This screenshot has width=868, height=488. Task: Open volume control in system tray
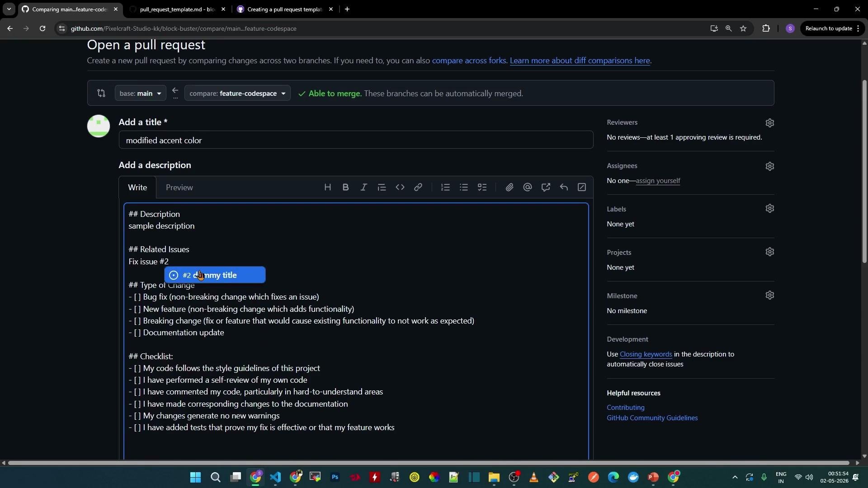point(809,478)
